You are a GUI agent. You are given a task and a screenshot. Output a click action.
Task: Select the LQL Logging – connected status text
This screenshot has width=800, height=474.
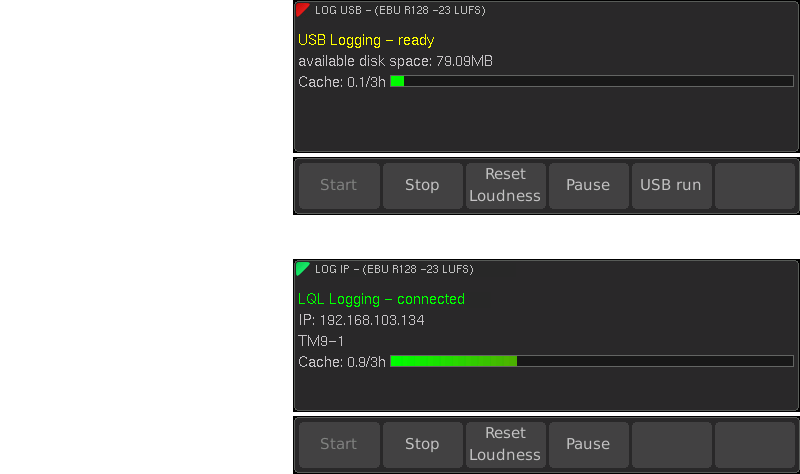pos(381,299)
